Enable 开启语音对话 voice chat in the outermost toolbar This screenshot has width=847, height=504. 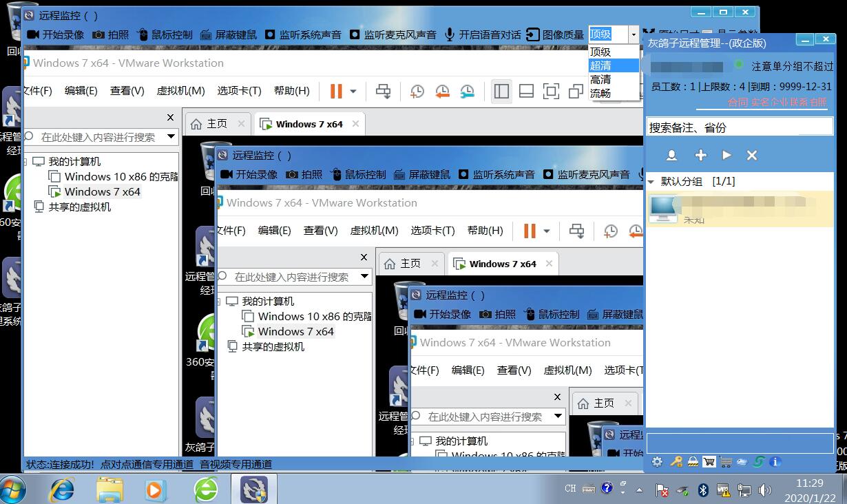(483, 34)
